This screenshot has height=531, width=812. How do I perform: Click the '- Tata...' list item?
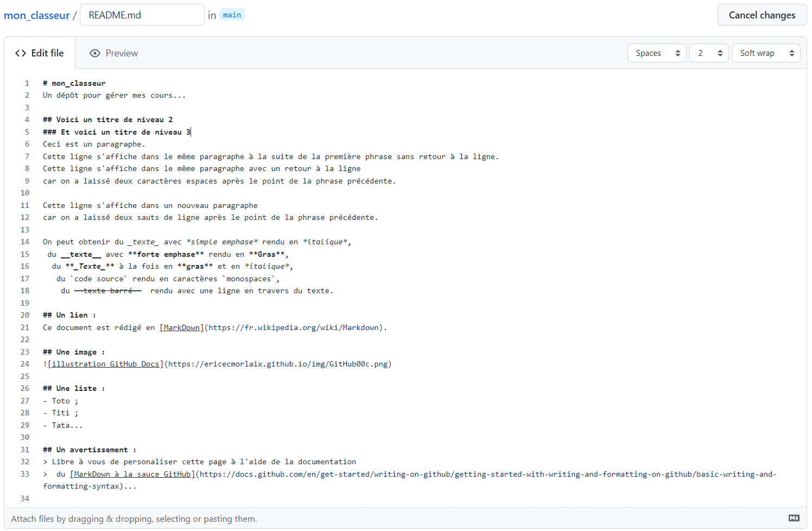(63, 425)
